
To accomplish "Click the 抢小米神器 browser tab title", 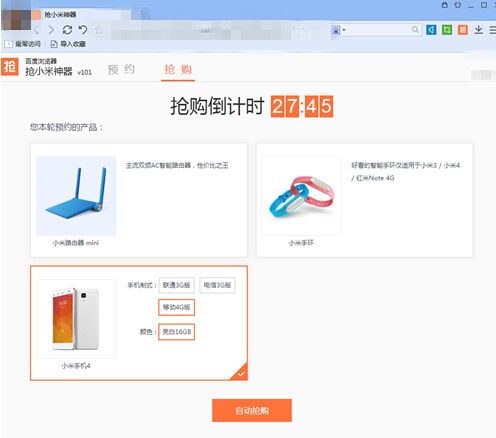I will (x=60, y=14).
